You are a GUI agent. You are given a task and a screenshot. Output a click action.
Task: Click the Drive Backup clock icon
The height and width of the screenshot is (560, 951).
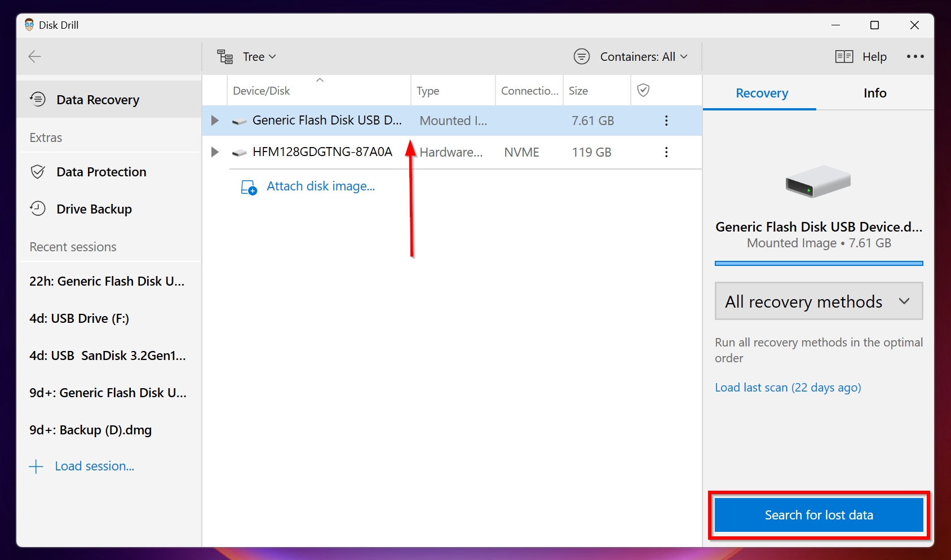pos(38,209)
